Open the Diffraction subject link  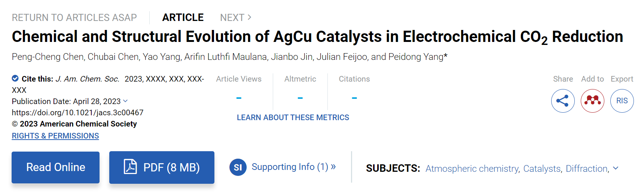click(x=586, y=169)
